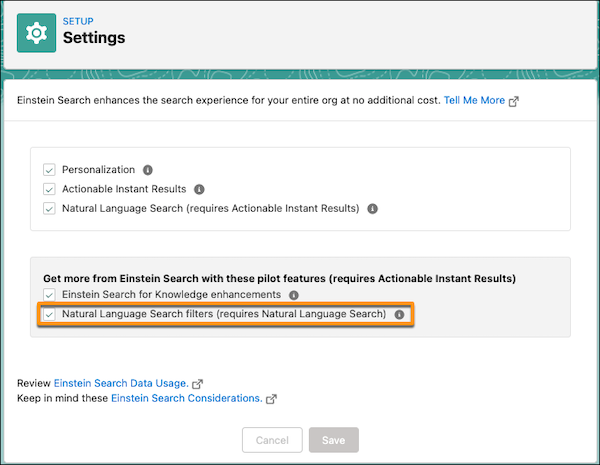
Task: Click external link icon after Einstein Search Data Usage
Action: [197, 383]
